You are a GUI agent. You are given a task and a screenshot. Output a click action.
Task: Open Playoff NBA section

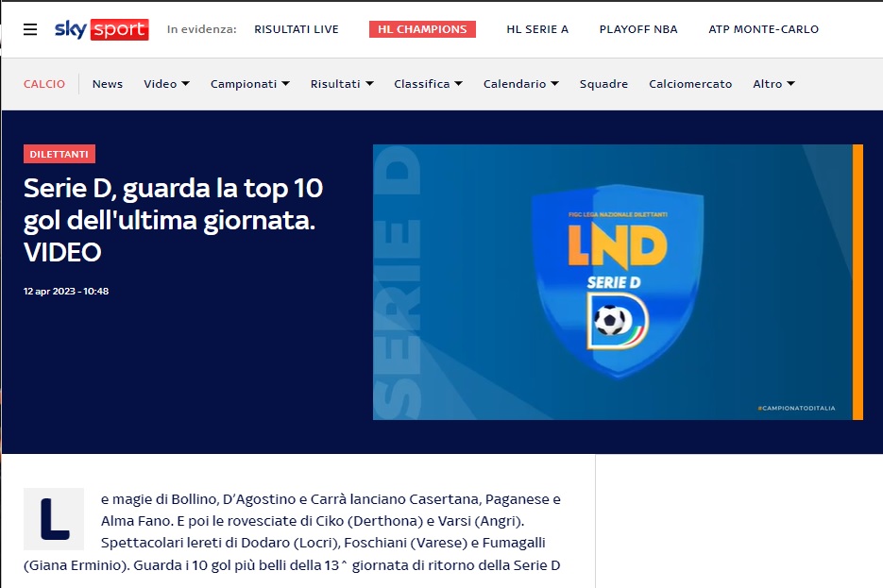[x=638, y=29]
